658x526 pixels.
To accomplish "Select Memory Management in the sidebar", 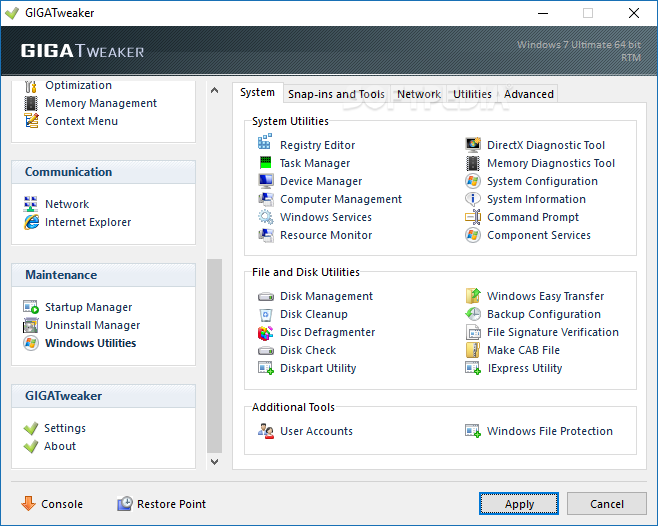I will (x=101, y=103).
